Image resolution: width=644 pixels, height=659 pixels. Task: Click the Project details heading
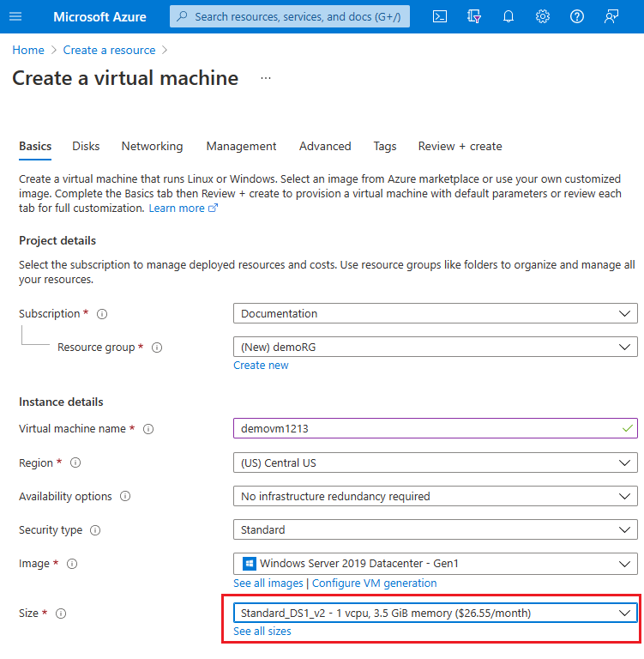pos(57,241)
